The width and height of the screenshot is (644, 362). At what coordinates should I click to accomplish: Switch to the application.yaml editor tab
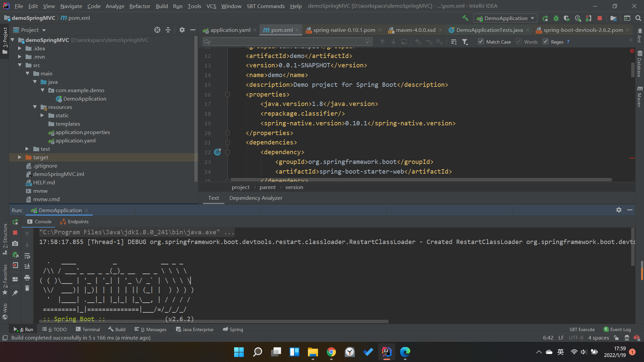click(x=230, y=30)
